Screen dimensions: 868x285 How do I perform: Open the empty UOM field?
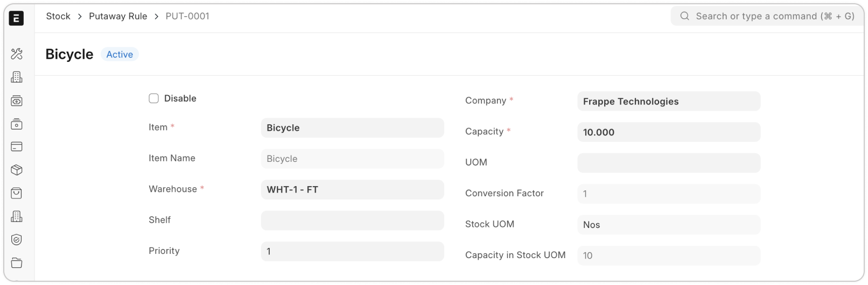tap(668, 163)
